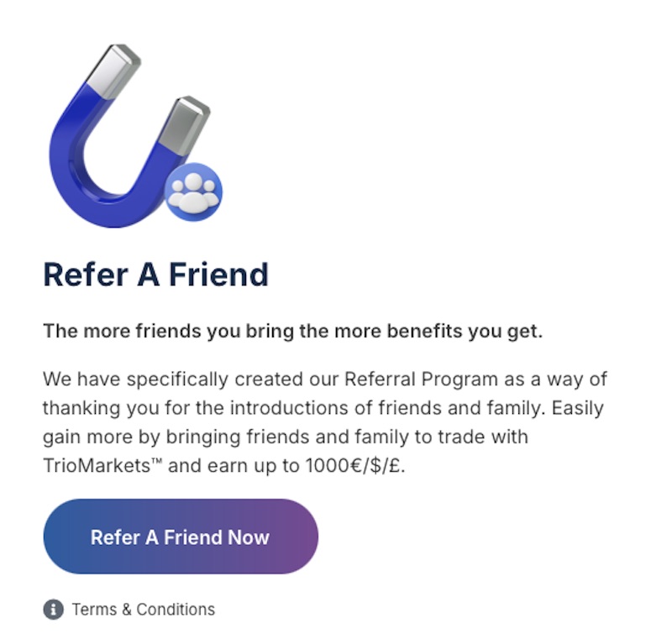Click the info icon beside Terms & Conditions
Viewport: 672px width, 644px height.
[x=54, y=609]
